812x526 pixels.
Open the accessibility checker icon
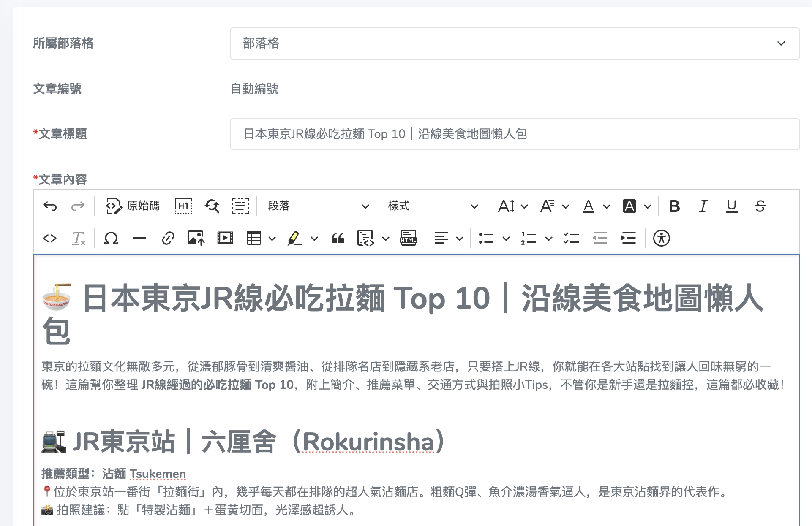[661, 238]
